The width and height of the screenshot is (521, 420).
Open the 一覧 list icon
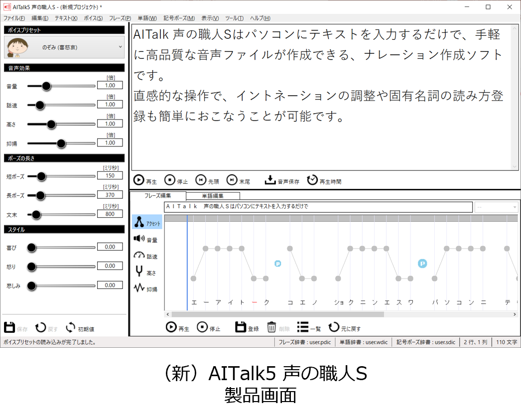[x=303, y=327]
